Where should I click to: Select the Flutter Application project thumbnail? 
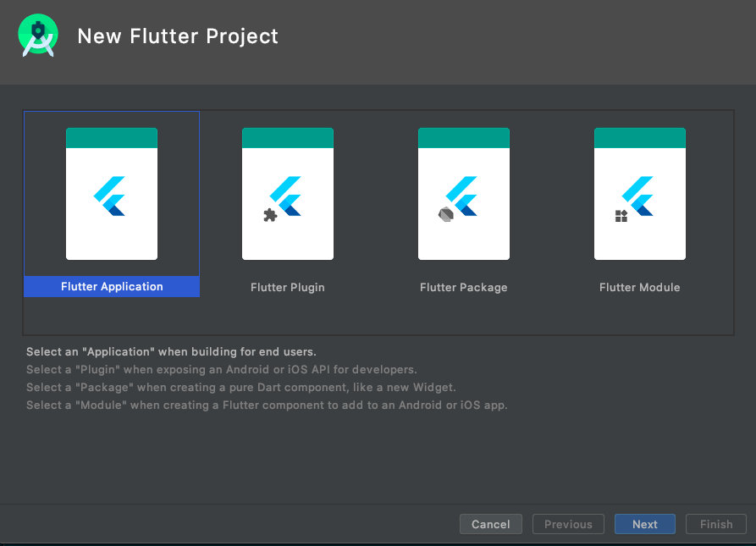(x=112, y=194)
